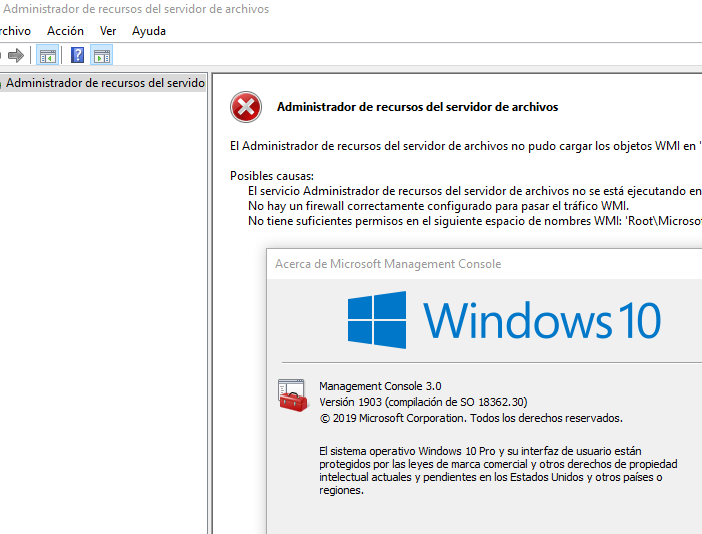Click the 'No hay un firewall' cause line
The image size is (702, 534).
click(438, 206)
